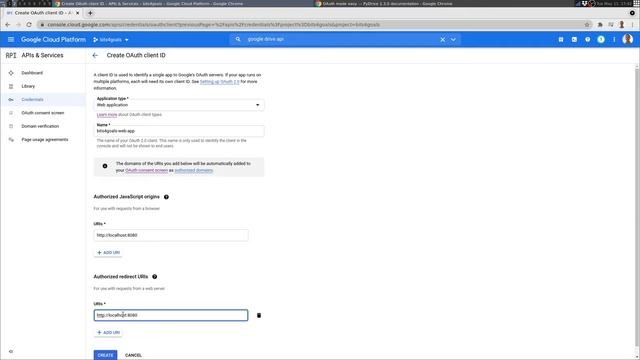
Task: Select the Create OAuth client ID browser tab
Action: pos(42,13)
